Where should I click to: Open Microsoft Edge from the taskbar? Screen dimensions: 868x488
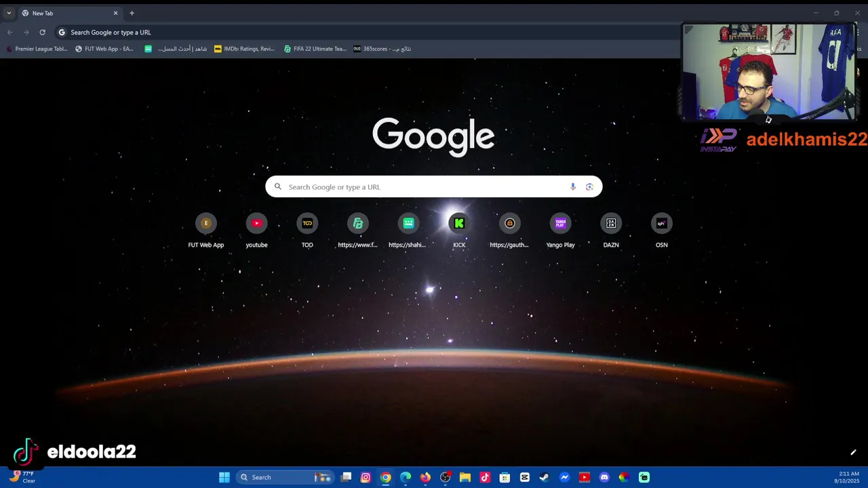[x=406, y=477]
